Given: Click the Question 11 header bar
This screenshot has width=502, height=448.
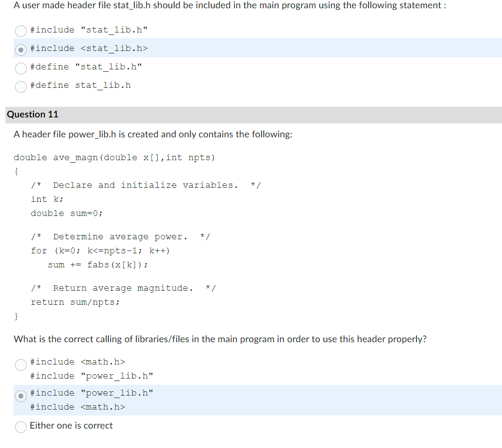Looking at the screenshot, I should coord(33,115).
